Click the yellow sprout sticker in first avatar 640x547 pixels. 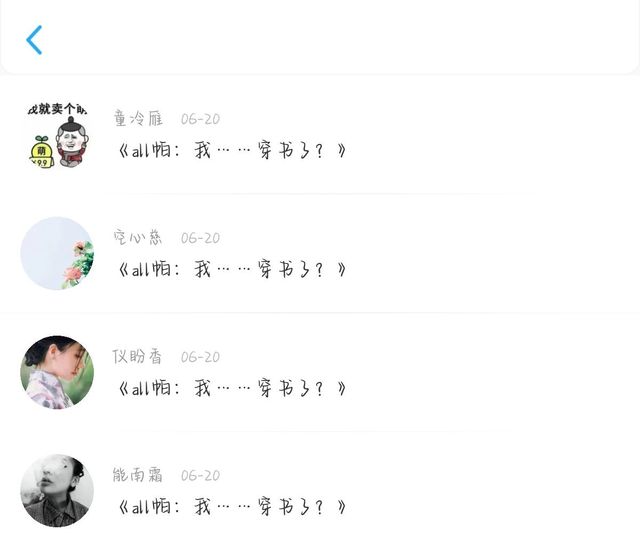(x=41, y=151)
